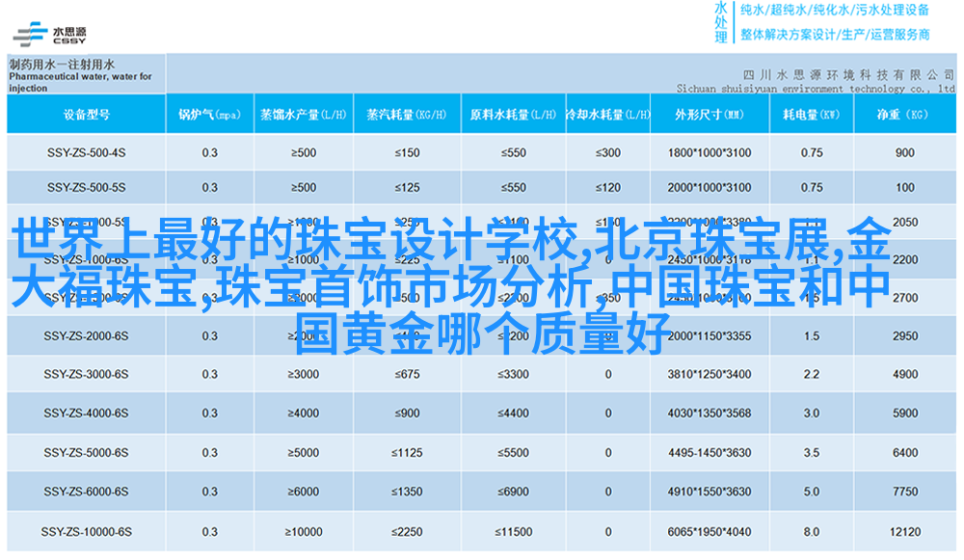Click the 蒸汽耗量(KG/H) column header
Image resolution: width=964 pixels, height=560 pixels.
(x=407, y=115)
